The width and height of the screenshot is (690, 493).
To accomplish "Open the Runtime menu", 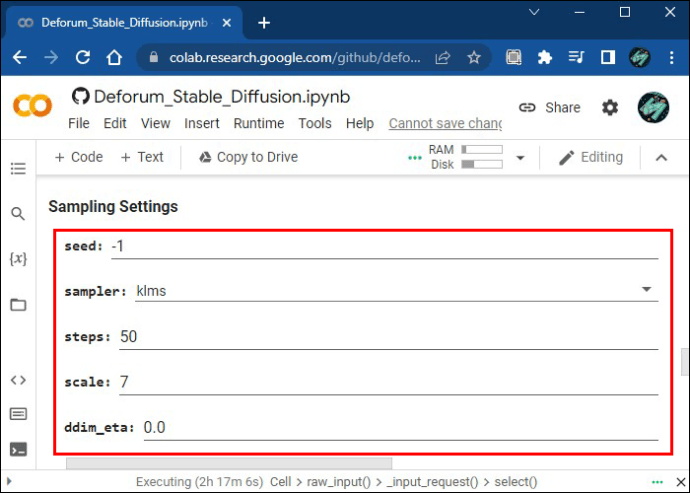I will tap(259, 123).
